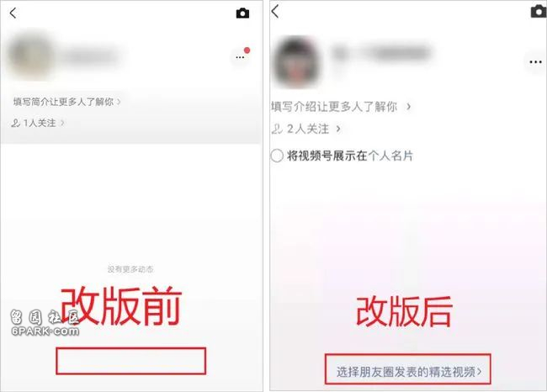This screenshot has width=547, height=392.
Task: Expand chevron after 填写介绍让更多人了解你
Action: (x=408, y=106)
